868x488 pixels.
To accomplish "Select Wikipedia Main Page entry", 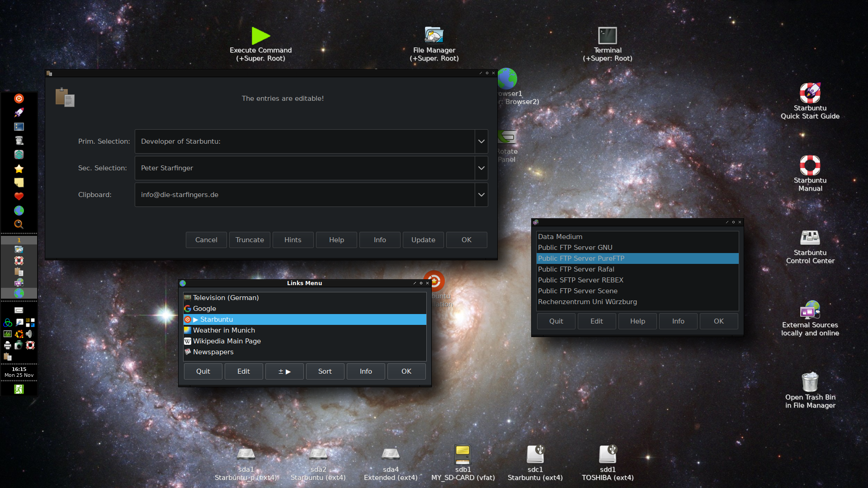I will [x=305, y=341].
